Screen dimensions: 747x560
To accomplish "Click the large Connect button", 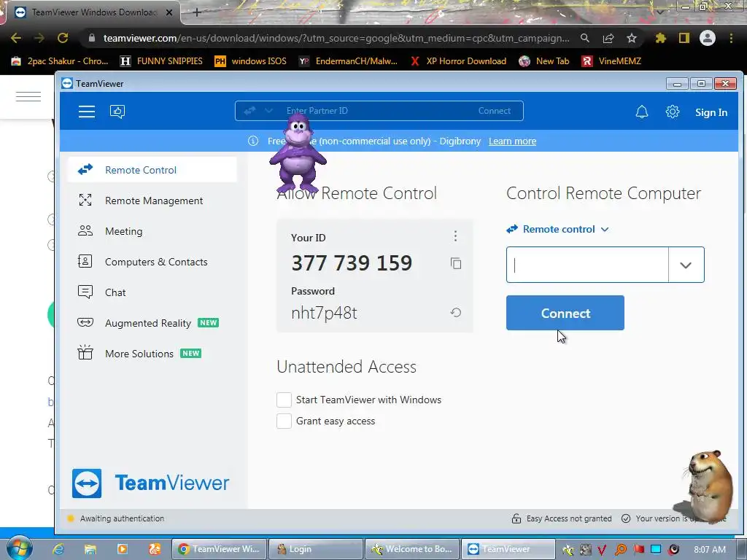I will (x=565, y=313).
